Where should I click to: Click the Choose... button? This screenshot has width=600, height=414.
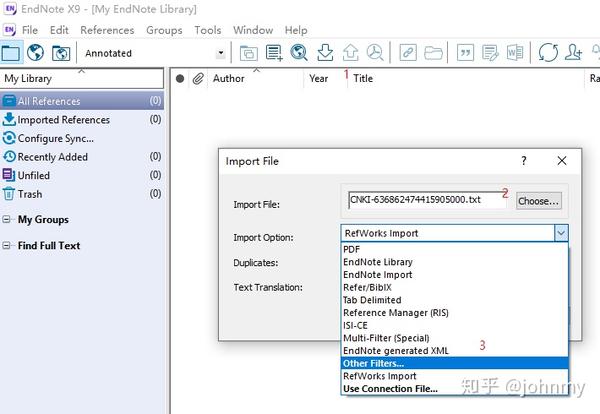[538, 201]
